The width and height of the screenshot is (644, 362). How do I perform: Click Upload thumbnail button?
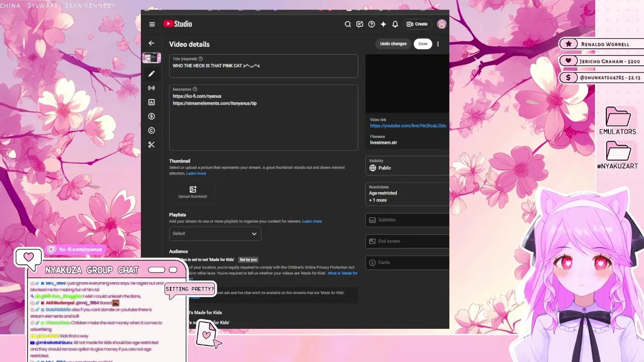tap(193, 192)
